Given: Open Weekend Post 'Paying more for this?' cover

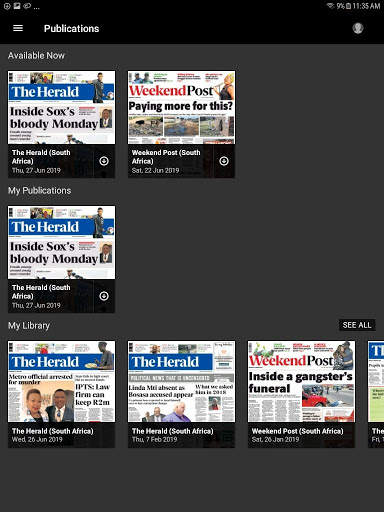Looking at the screenshot, I should point(182,107).
